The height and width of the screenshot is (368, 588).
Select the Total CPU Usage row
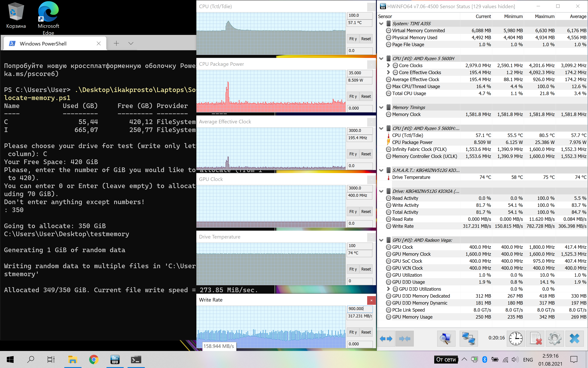482,93
